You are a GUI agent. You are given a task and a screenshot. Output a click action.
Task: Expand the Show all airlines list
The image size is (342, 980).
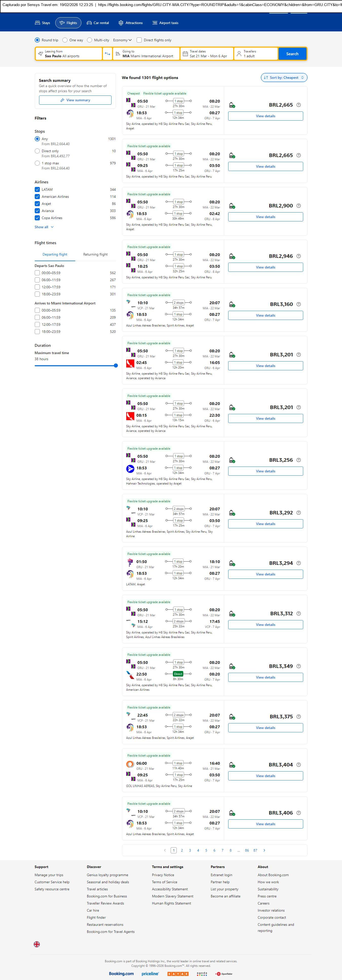pos(44,227)
